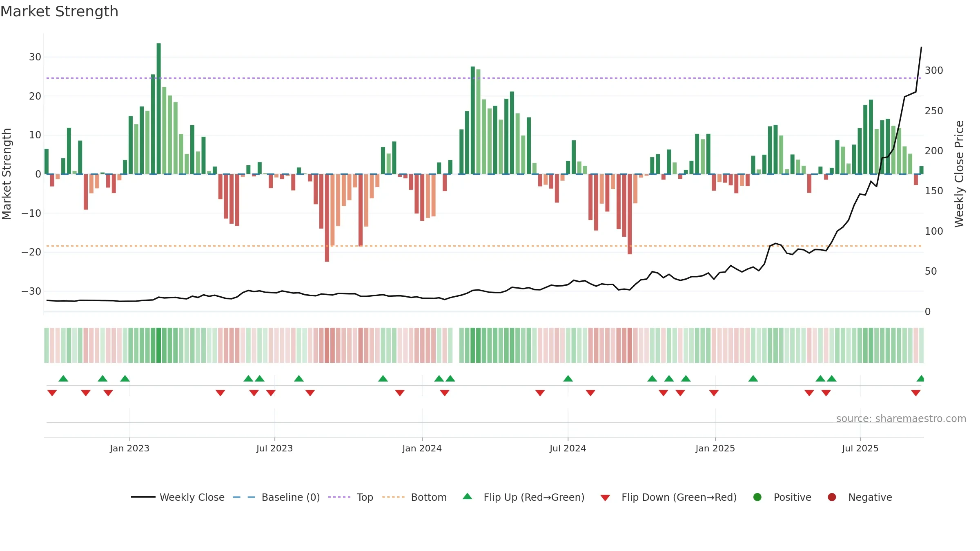Click the vertical Market Strength axis title
The image size is (980, 551).
tap(7, 174)
